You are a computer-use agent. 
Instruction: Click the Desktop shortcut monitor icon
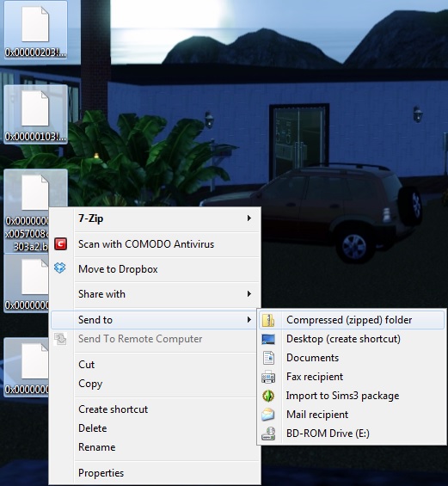point(268,339)
